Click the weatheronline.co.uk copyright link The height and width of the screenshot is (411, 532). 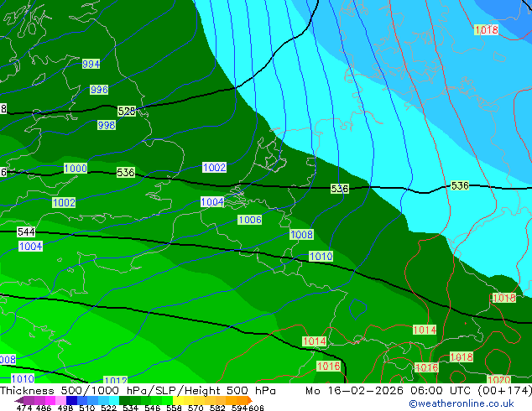coord(462,403)
